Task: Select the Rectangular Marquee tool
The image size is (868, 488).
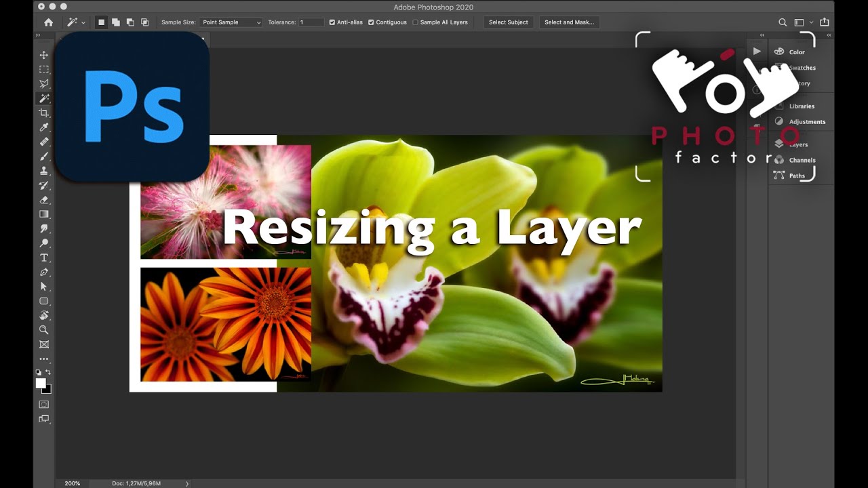Action: [x=44, y=69]
